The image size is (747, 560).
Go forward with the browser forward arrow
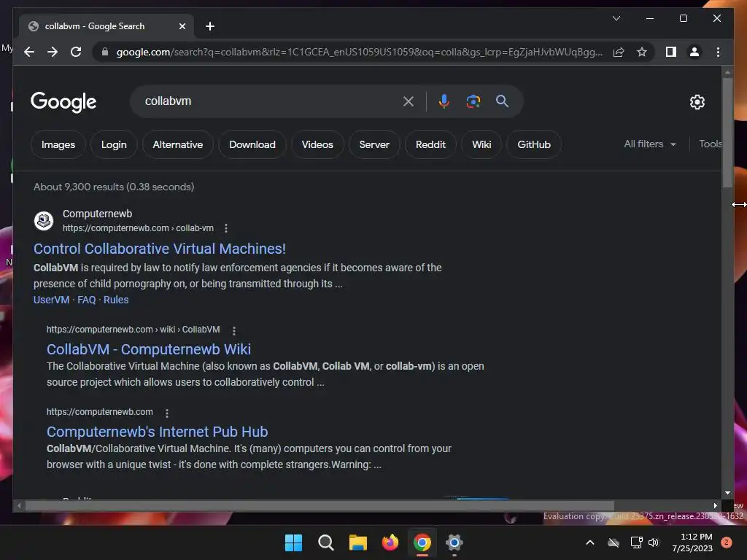tap(53, 52)
